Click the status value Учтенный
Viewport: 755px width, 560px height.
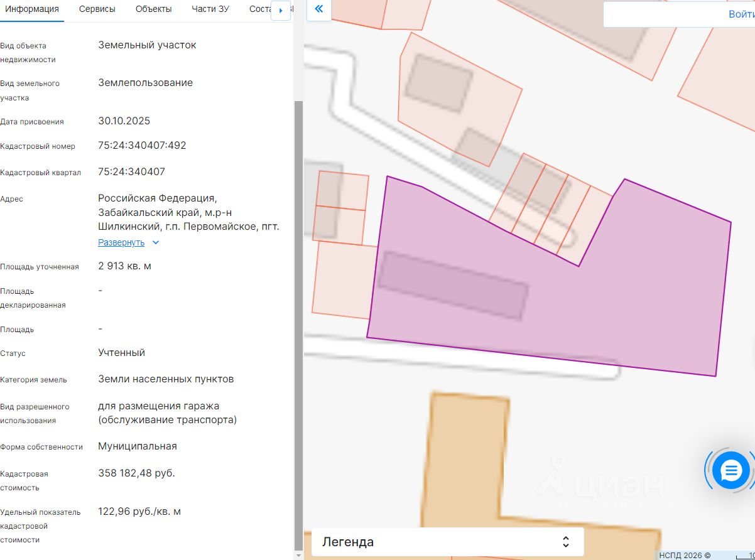[121, 353]
